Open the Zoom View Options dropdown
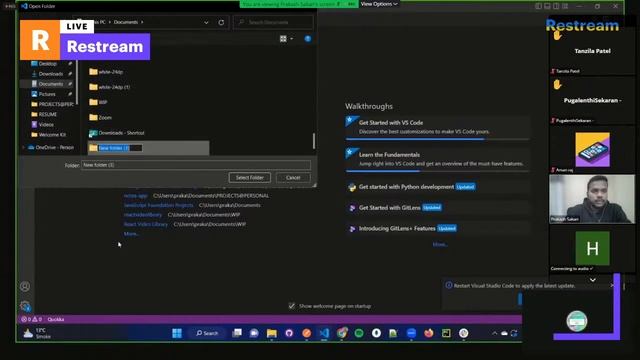640x360 pixels. coord(379,4)
